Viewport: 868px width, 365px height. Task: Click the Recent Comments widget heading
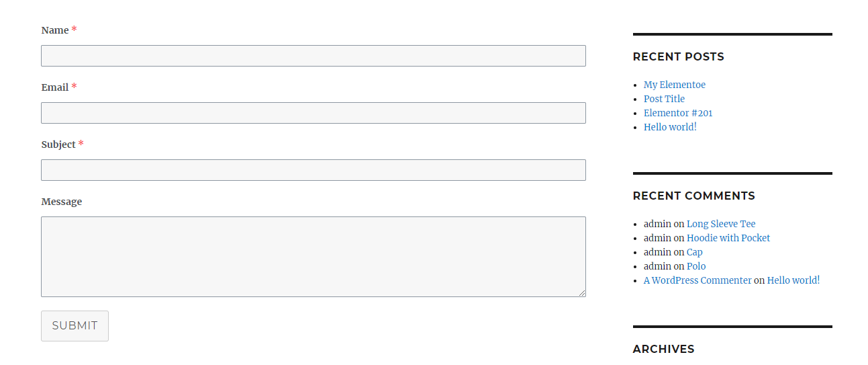(x=693, y=196)
